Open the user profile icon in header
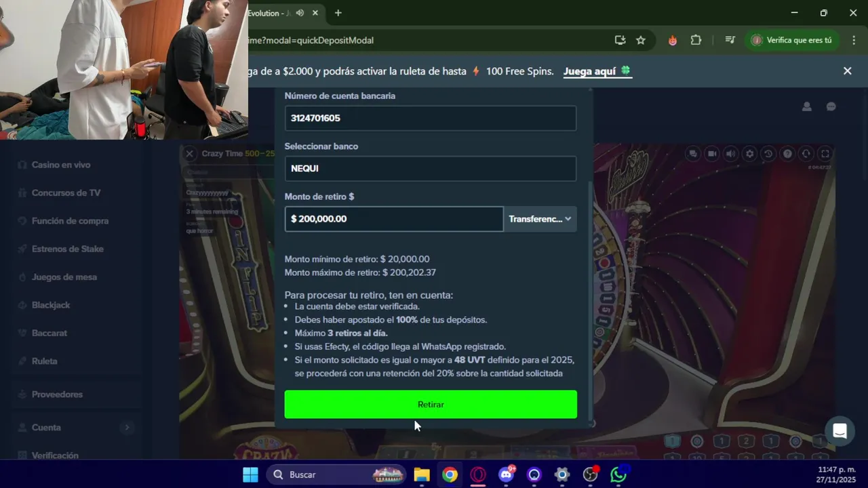Screen dimensions: 868x488 [x=807, y=106]
